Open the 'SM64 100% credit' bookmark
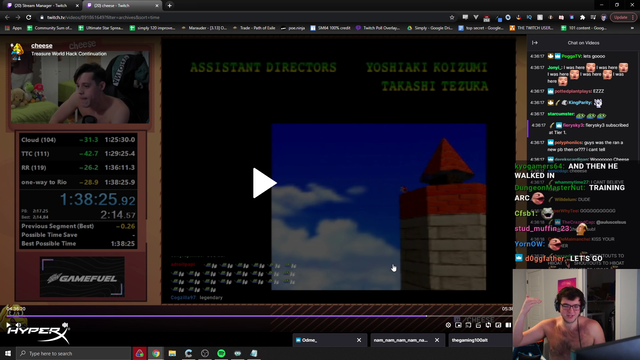Image resolution: width=640 pixels, height=360 pixels. pos(330,28)
